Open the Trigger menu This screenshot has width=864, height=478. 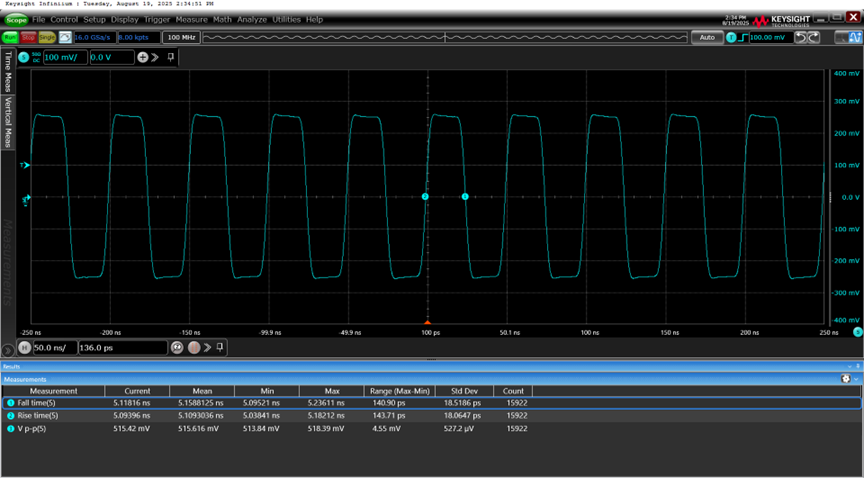pos(157,19)
